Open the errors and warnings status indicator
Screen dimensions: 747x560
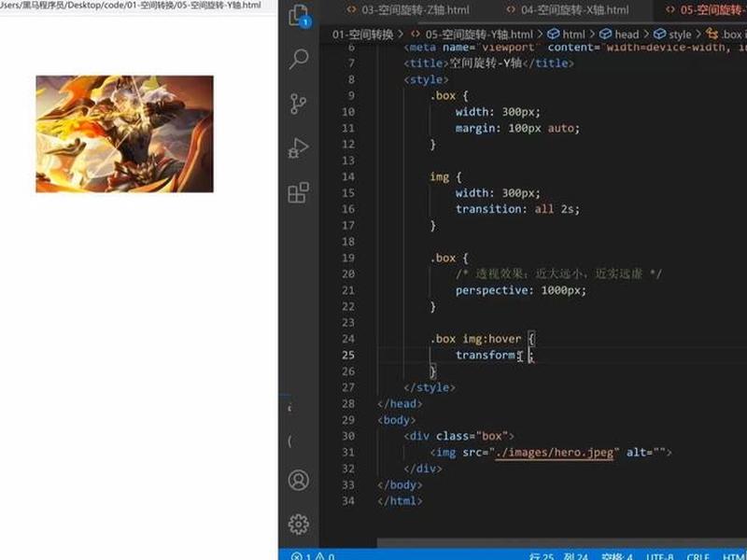click(313, 555)
